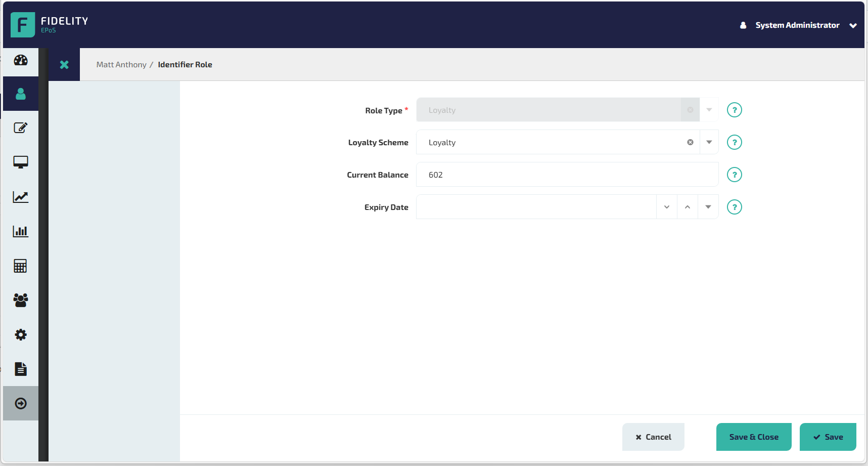Open the edit pencil icon in sidebar
Image resolution: width=868 pixels, height=466 pixels.
[x=21, y=128]
